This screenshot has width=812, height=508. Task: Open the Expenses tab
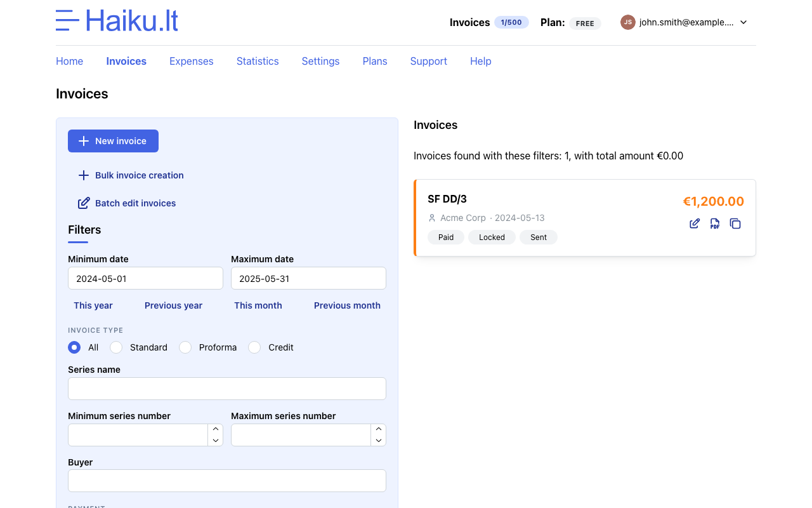[192, 61]
